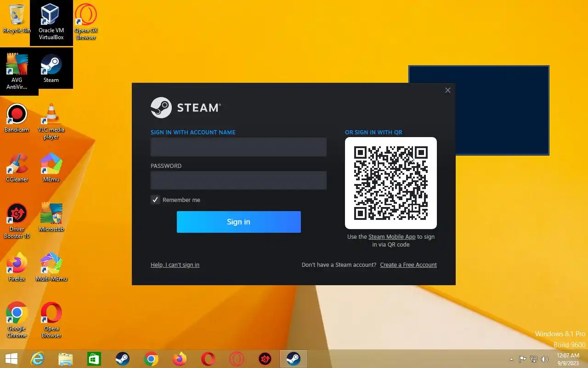This screenshot has height=368, width=588.
Task: Click the highlighted active Steam taskbar button
Action: point(294,359)
